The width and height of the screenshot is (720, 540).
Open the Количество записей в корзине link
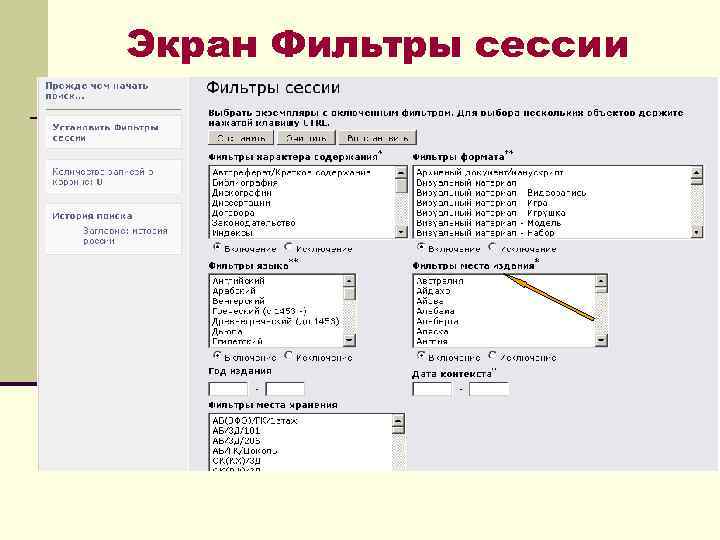coord(102,177)
